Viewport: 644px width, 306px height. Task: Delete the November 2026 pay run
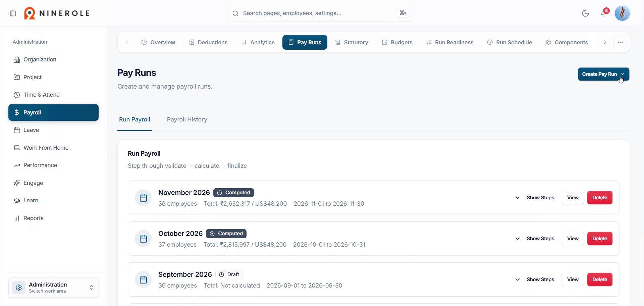pos(599,198)
